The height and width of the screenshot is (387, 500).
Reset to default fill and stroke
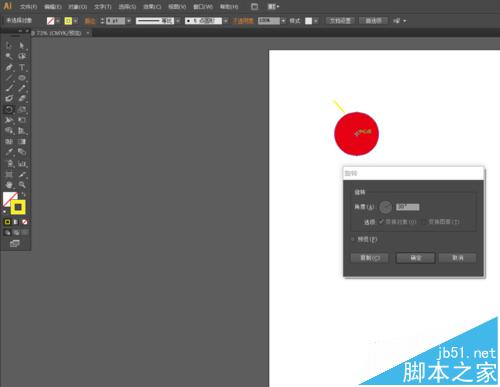pyautogui.click(x=5, y=212)
